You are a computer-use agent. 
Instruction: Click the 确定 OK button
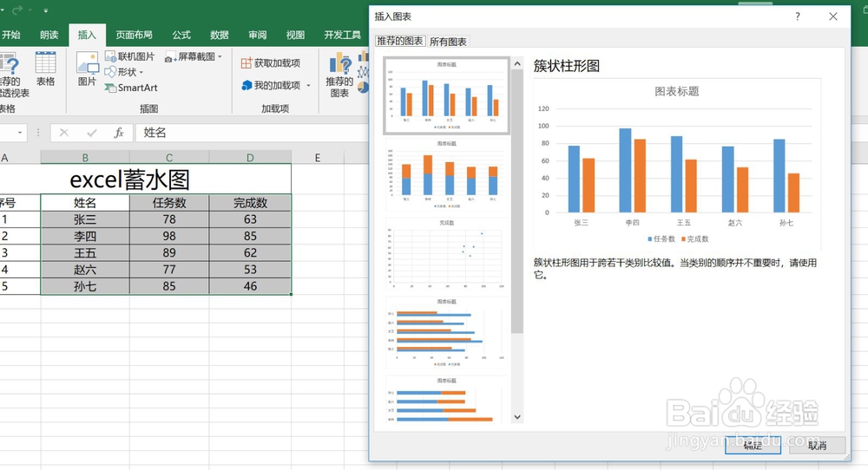pos(753,445)
